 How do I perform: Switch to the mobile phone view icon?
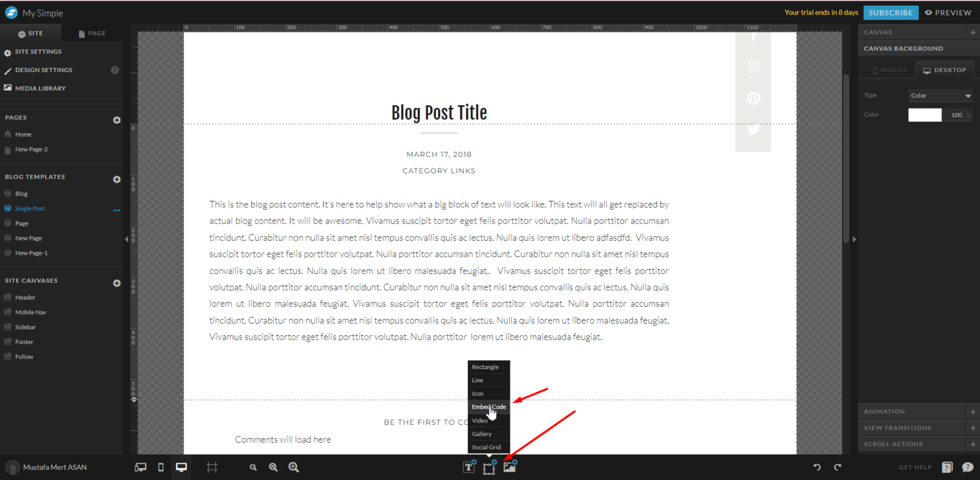(161, 467)
